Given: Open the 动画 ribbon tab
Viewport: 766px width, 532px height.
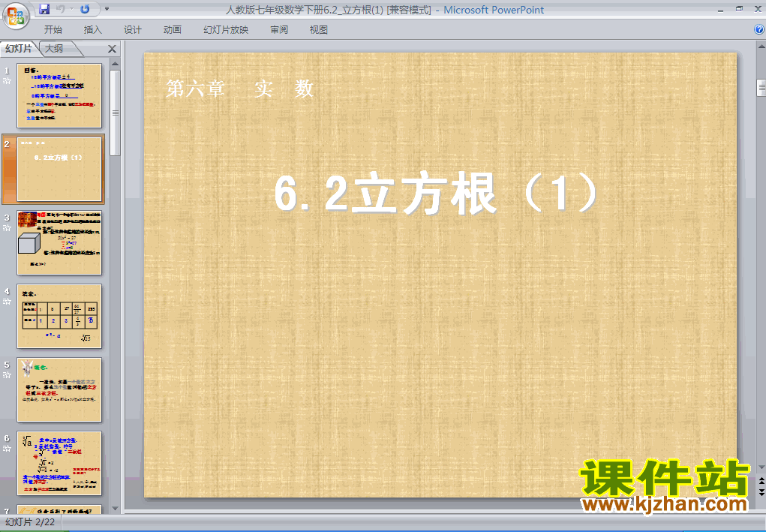Looking at the screenshot, I should [172, 30].
